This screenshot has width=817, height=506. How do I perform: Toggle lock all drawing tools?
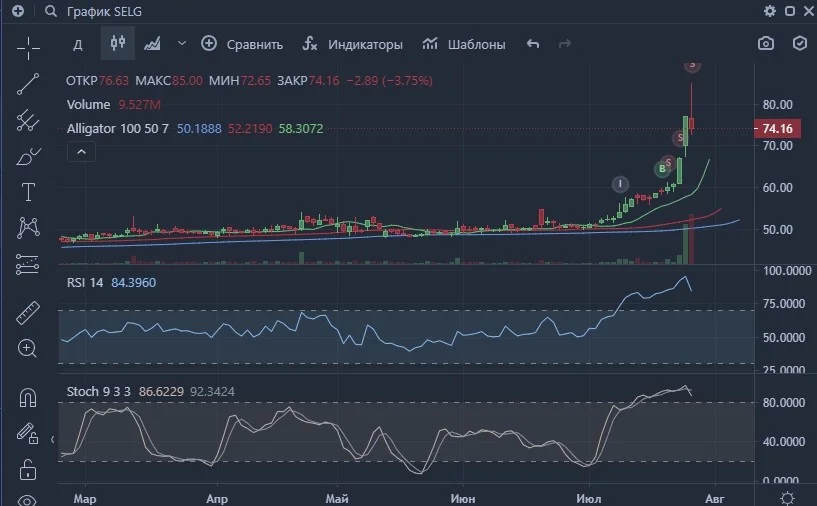(x=28, y=470)
